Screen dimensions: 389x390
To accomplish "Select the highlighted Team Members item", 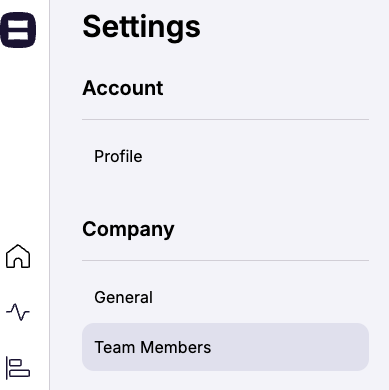I will [225, 347].
